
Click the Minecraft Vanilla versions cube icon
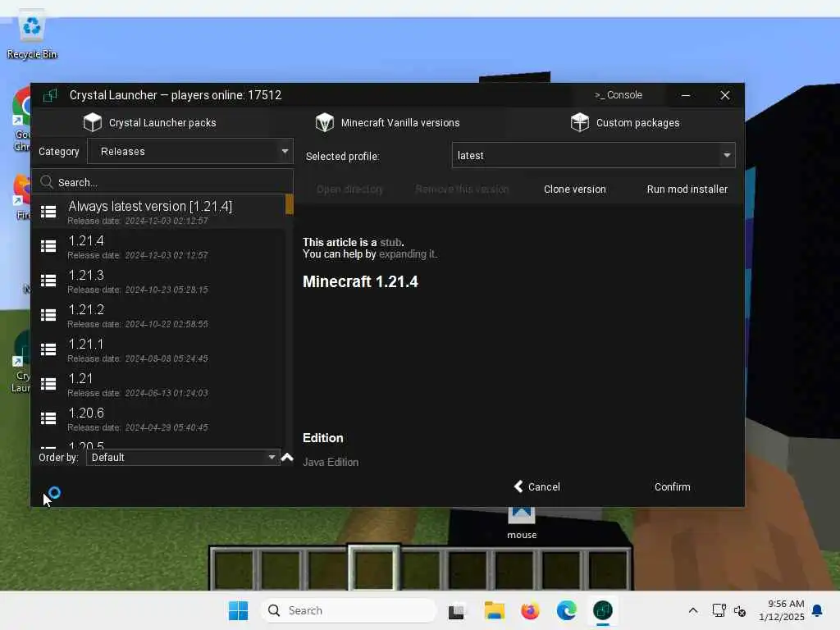coord(324,123)
